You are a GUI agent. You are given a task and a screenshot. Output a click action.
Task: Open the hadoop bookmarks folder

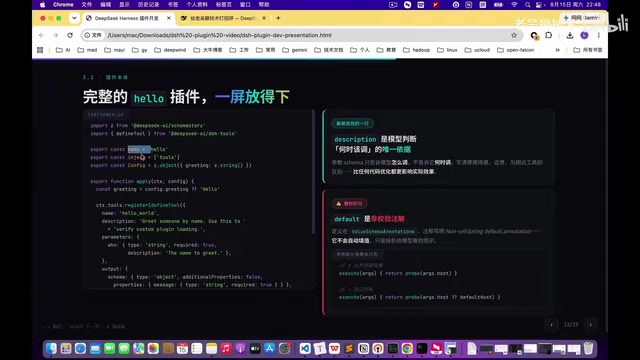[x=417, y=50]
